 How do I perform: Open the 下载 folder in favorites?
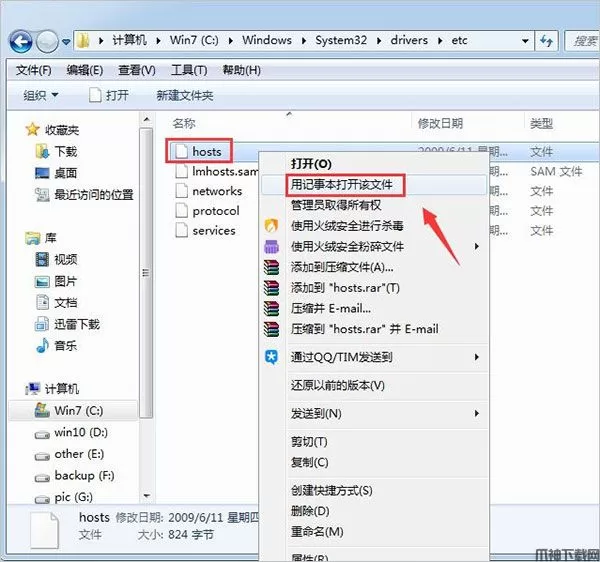tap(57, 151)
